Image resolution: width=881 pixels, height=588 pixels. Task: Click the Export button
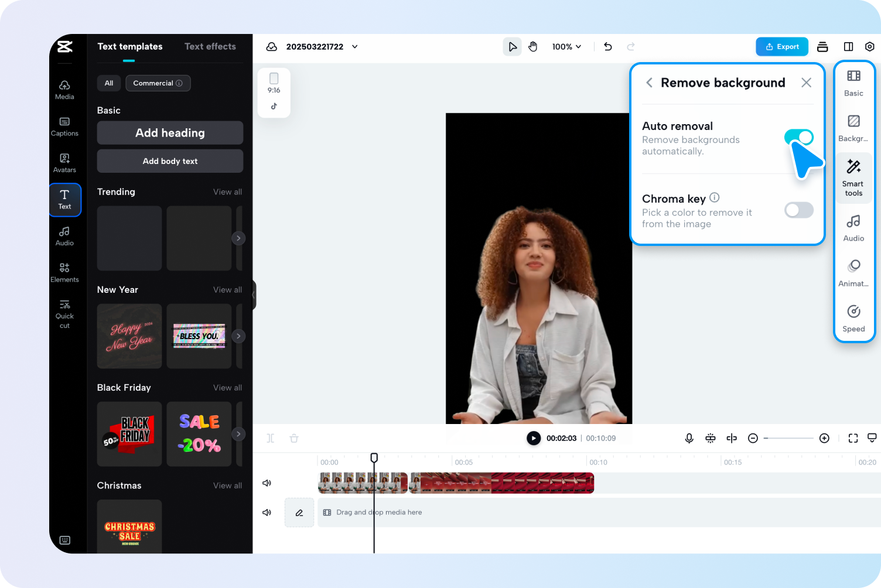click(782, 47)
